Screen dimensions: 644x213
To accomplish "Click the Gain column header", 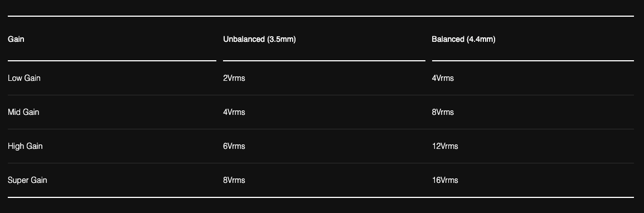I will 16,40.
